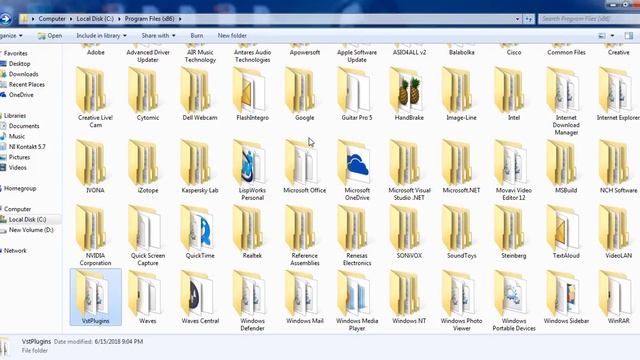640x360 pixels.
Task: Select New Volume (D:) in sidebar
Action: (x=31, y=230)
